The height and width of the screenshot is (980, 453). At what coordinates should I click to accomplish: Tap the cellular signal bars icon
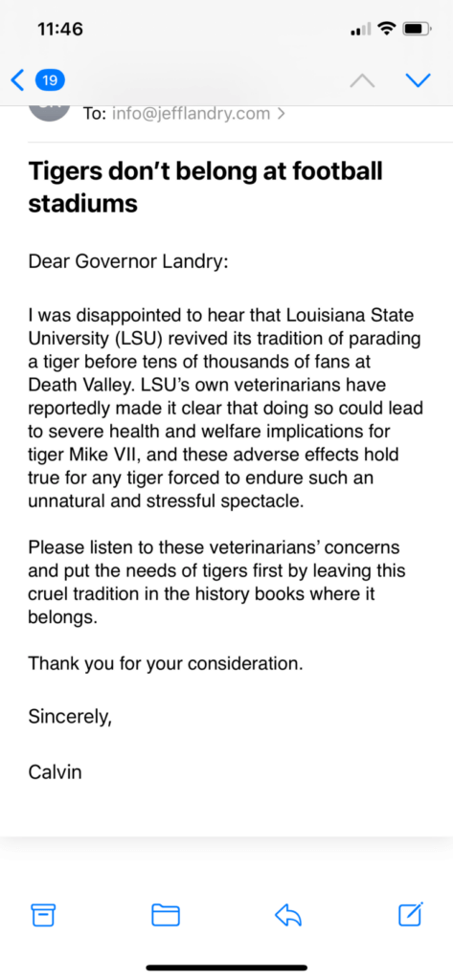[362, 29]
